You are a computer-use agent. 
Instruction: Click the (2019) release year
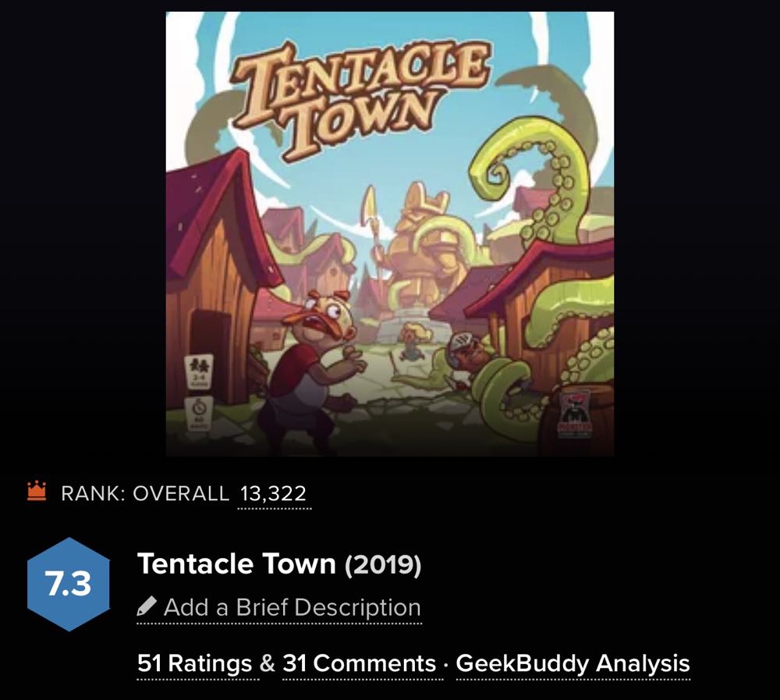point(383,564)
